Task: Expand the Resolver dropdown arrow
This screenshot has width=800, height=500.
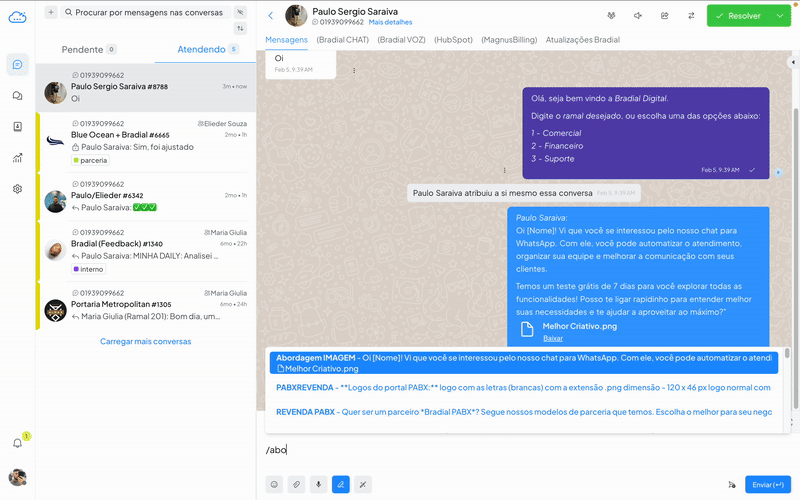Action: pos(780,16)
